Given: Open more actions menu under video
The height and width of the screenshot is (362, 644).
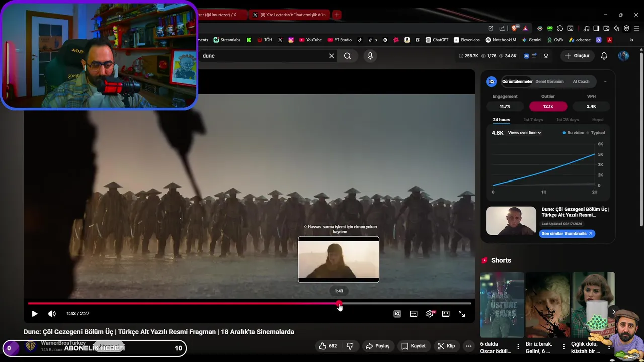Looking at the screenshot, I should [469, 346].
